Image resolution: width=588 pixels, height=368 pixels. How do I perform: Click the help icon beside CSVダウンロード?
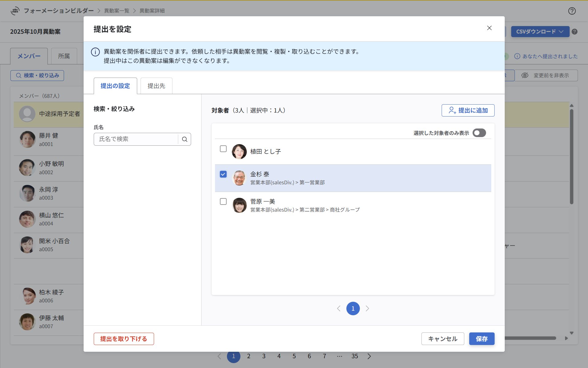pyautogui.click(x=575, y=32)
